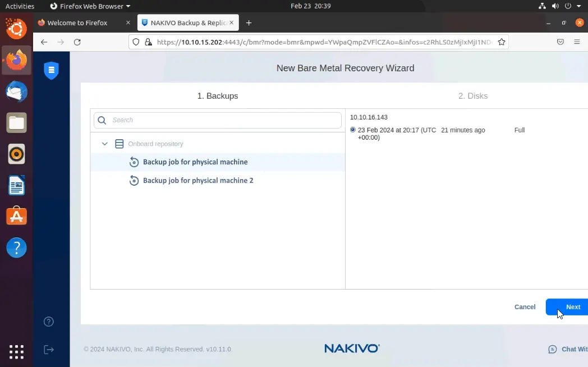
Task: Open network status icon in top bar
Action: (542, 6)
